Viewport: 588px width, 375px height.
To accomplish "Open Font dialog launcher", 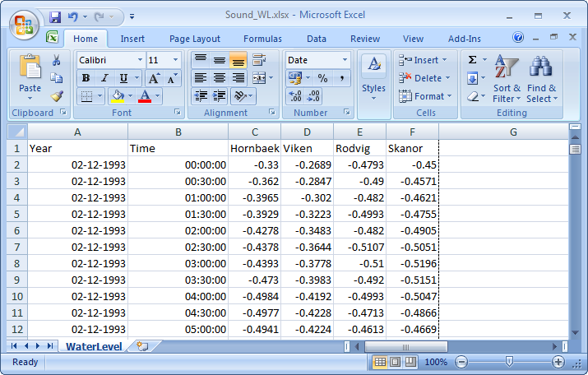I will 178,112.
